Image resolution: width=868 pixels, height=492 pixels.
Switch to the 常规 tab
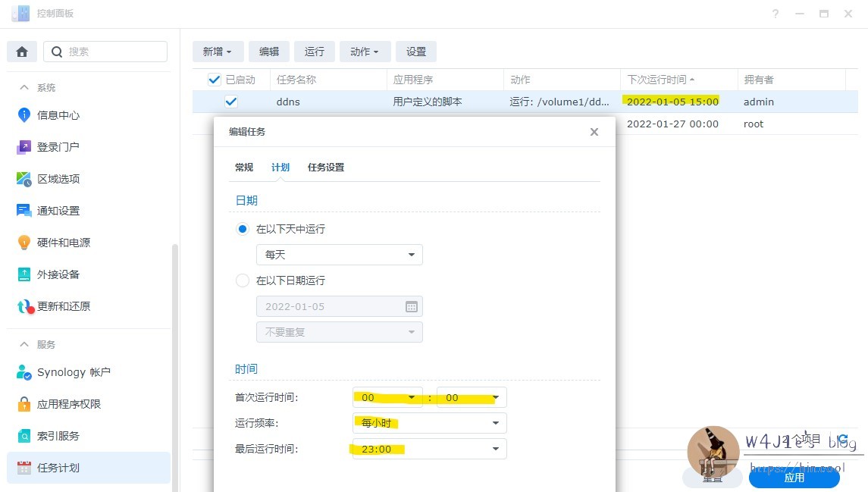pyautogui.click(x=243, y=167)
